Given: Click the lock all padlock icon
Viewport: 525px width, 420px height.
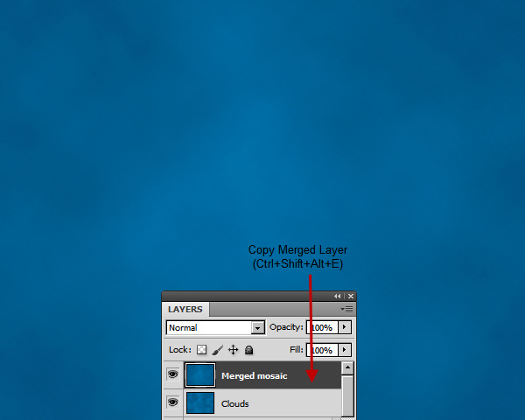Looking at the screenshot, I should [x=249, y=350].
